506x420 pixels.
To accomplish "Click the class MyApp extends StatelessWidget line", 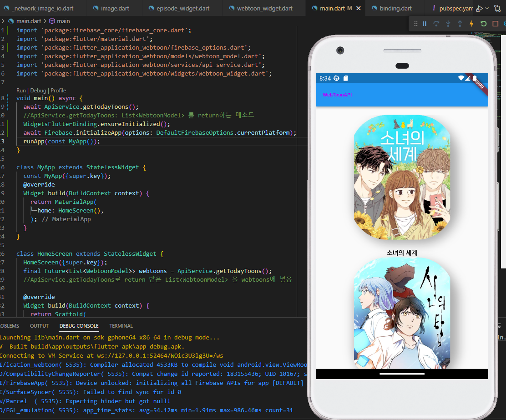I will coord(81,167).
